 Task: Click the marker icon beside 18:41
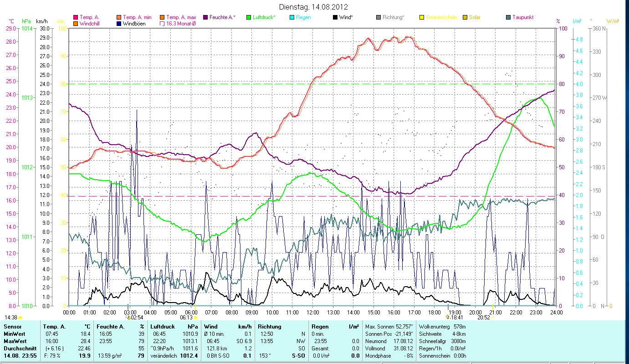click(x=448, y=318)
